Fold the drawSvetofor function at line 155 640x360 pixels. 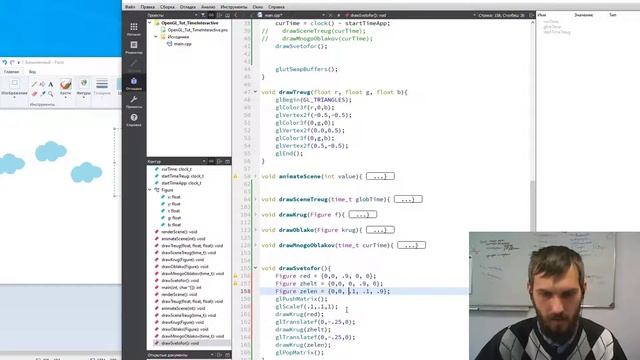pyautogui.click(x=256, y=268)
